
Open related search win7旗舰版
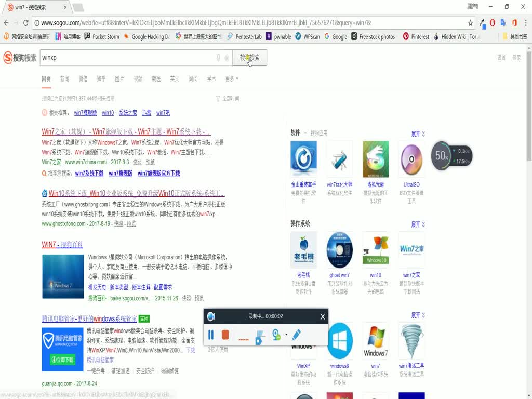(x=86, y=113)
